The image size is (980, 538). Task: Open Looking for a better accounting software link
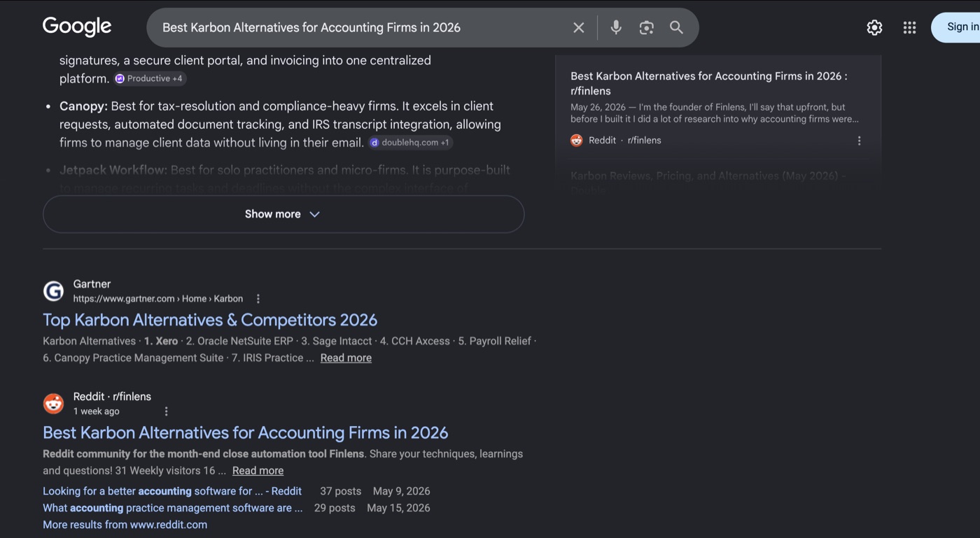tap(172, 491)
